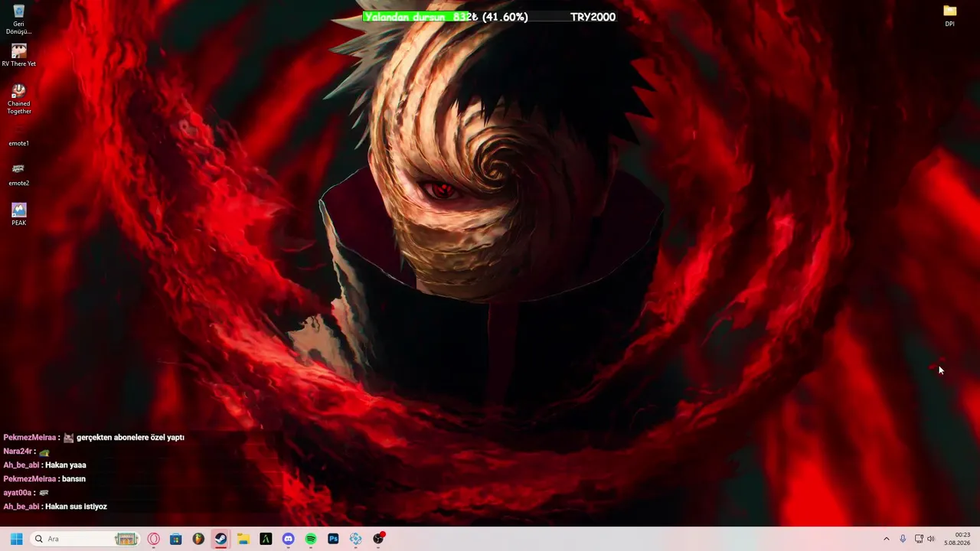The width and height of the screenshot is (980, 551).
Task: Open volume control from tray
Action: click(x=931, y=539)
